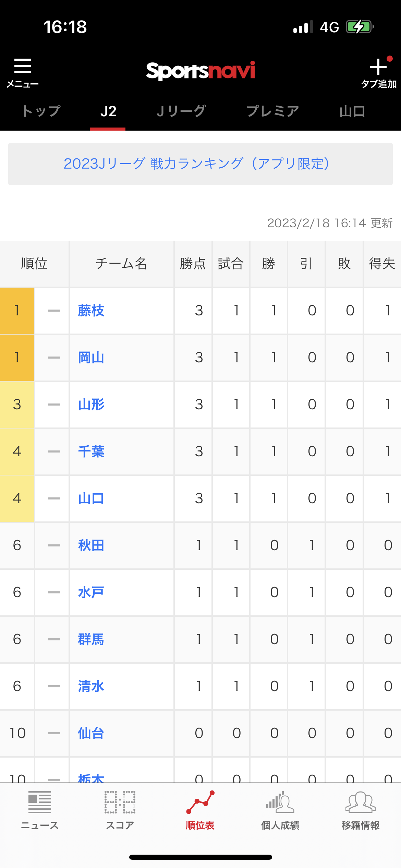Open the 個人成績 player stats icon
401x868 pixels.
280,802
